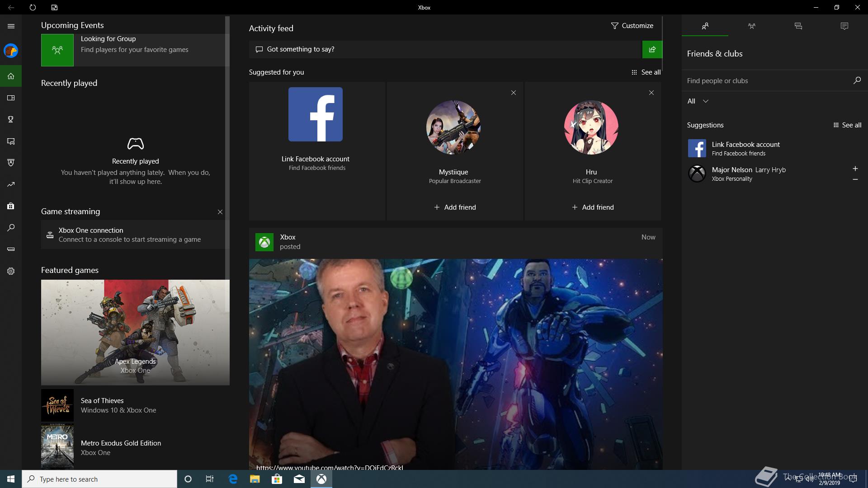Open the Windows Start menu
868x488 pixels.
(x=11, y=479)
